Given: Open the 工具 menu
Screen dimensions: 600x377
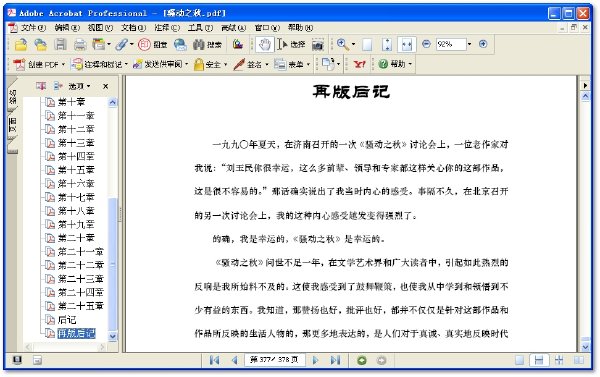Looking at the screenshot, I should click(x=200, y=28).
